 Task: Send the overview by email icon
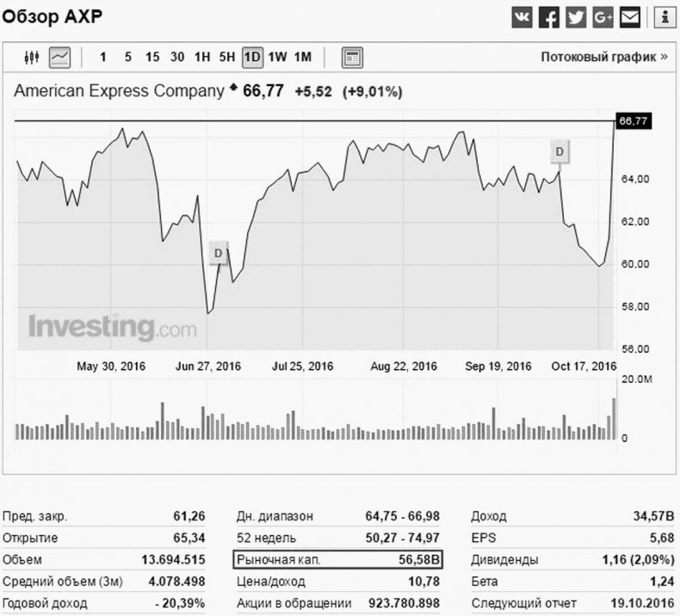(x=630, y=16)
